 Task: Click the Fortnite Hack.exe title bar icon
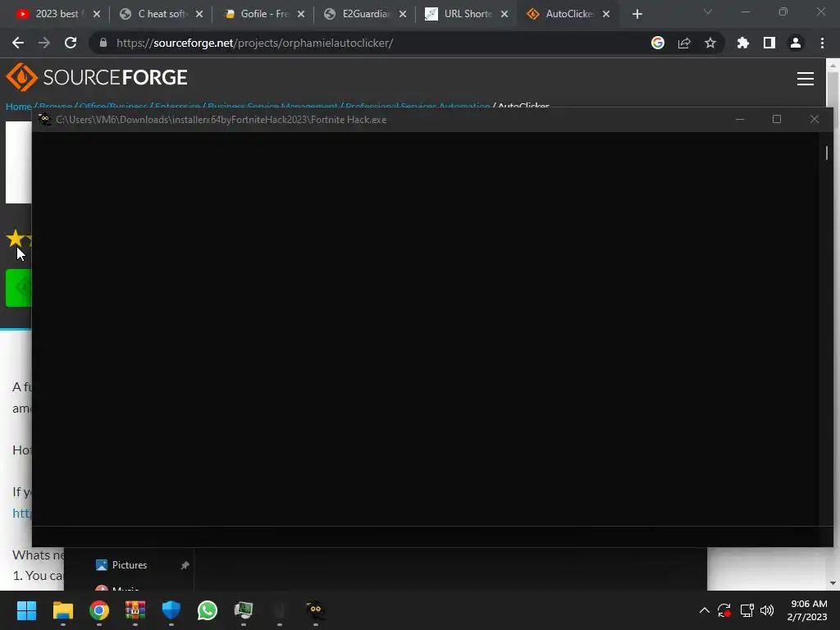45,120
